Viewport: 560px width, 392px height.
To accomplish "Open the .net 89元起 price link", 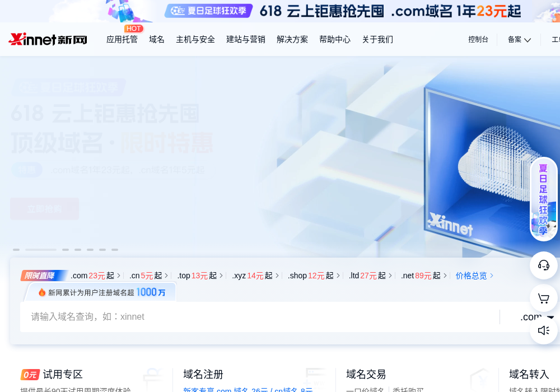I will 423,276.
